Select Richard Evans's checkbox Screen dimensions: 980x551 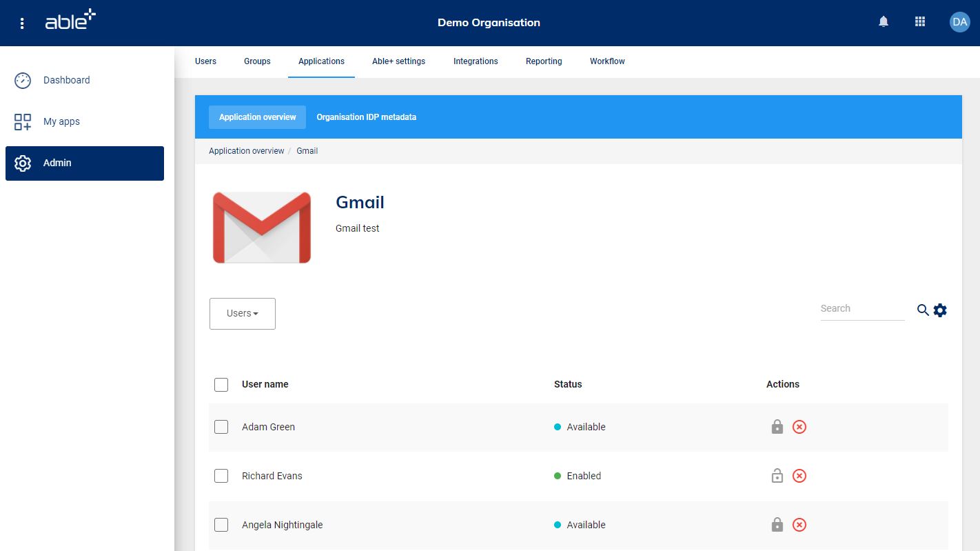(x=221, y=476)
